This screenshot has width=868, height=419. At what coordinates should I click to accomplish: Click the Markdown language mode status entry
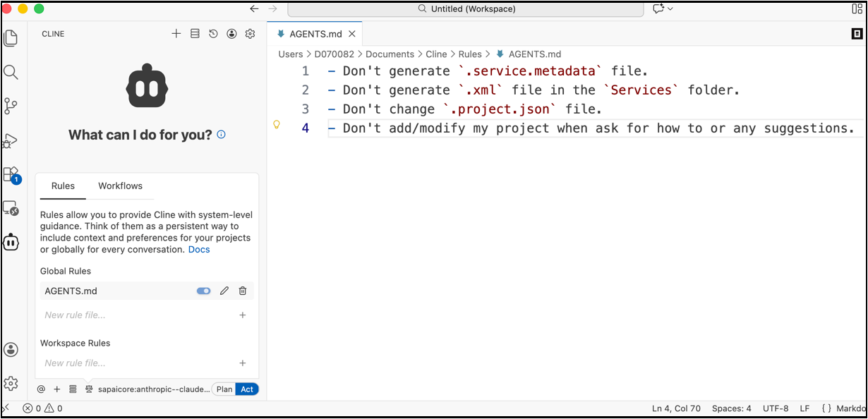pyautogui.click(x=843, y=408)
